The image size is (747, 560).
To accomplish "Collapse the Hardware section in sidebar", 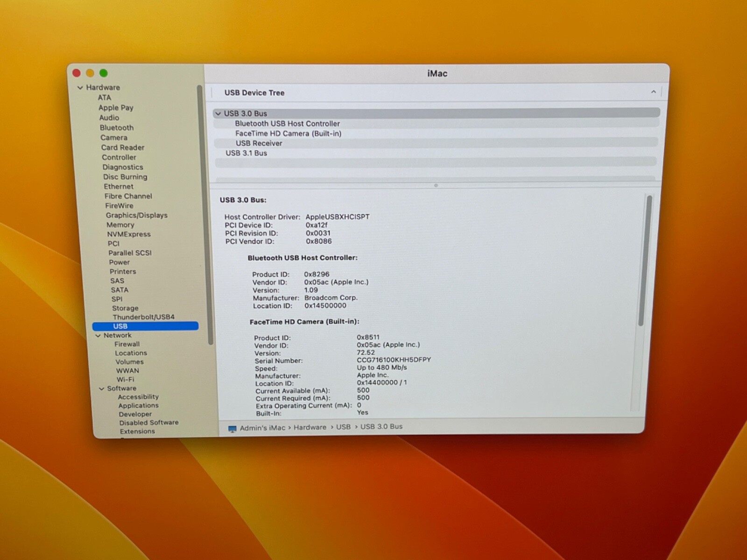I will 80,88.
